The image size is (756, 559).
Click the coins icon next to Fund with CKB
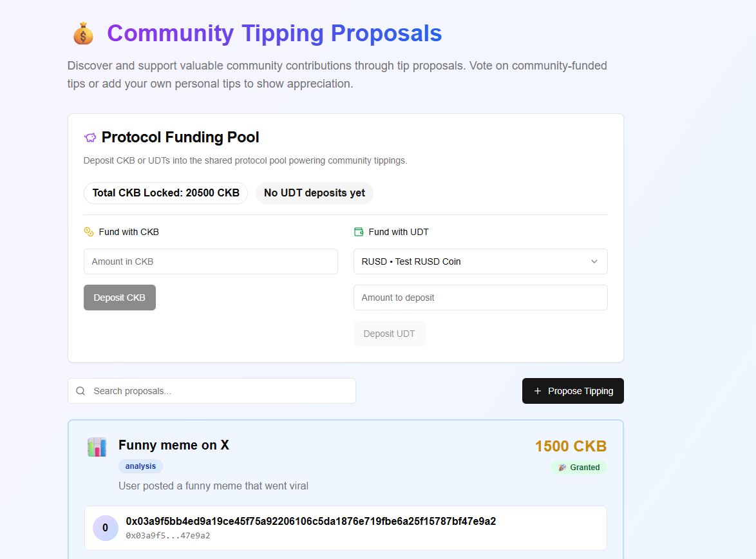[x=89, y=232]
